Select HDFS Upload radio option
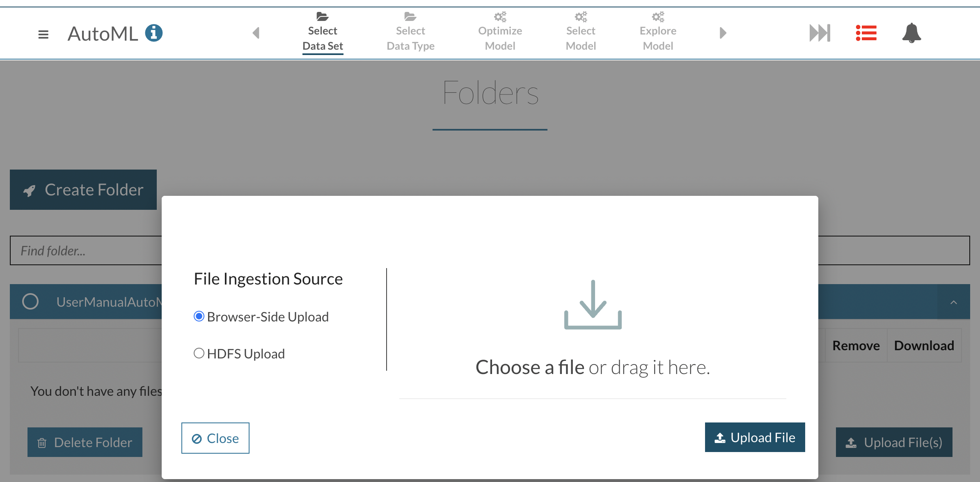The width and height of the screenshot is (980, 482). (199, 353)
